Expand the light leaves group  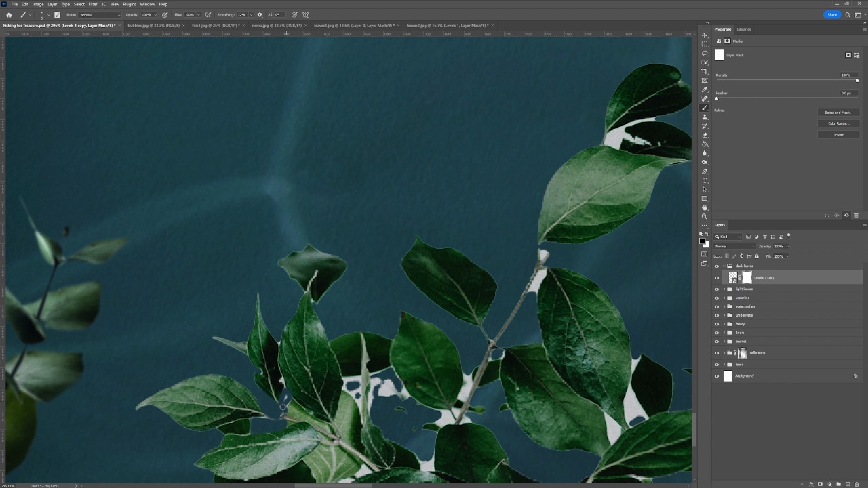coord(724,289)
